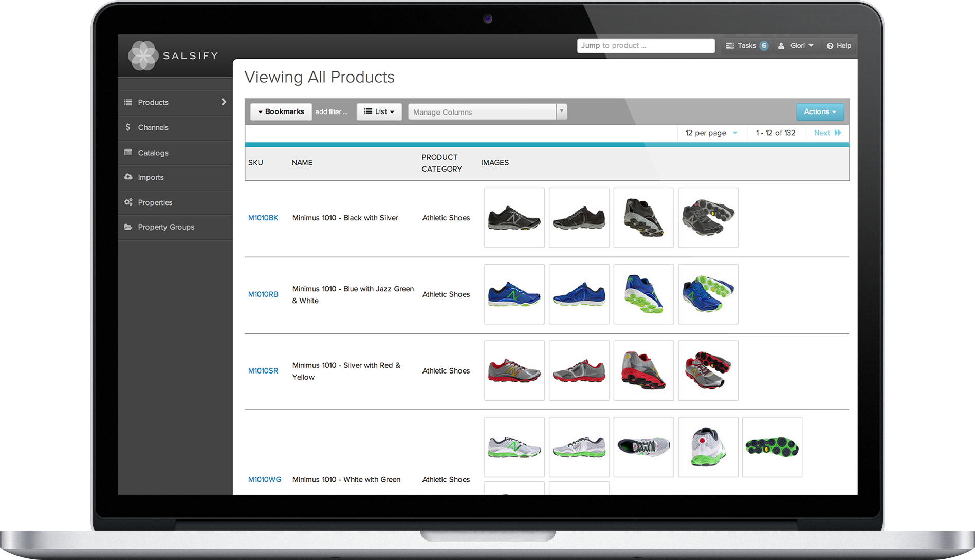Click the Properties gears icon
This screenshot has height=560, width=975.
[x=128, y=202]
